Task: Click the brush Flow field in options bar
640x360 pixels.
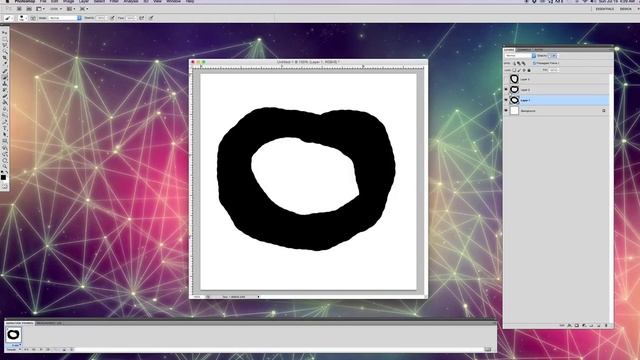Action: click(x=131, y=18)
